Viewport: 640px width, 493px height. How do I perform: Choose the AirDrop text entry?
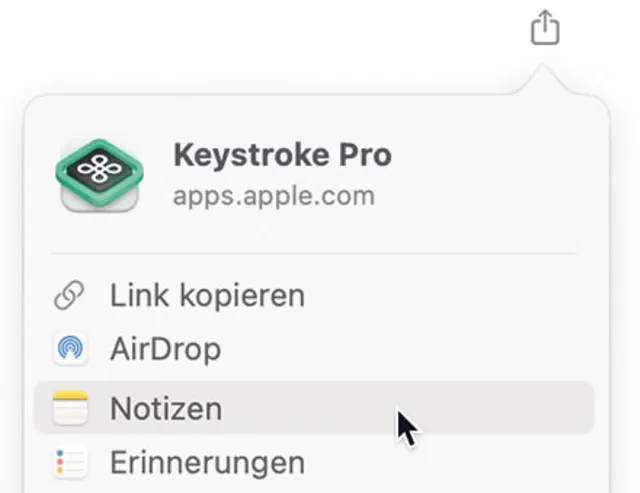click(x=165, y=350)
